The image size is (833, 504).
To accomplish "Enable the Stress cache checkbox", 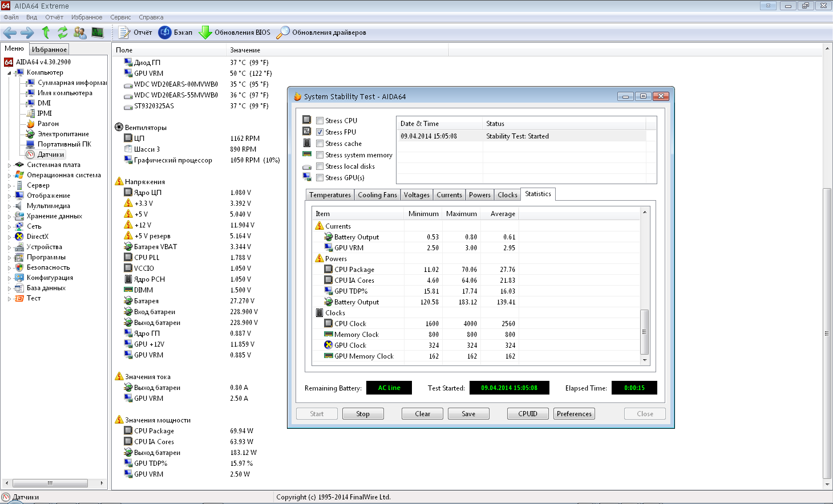I will click(320, 144).
